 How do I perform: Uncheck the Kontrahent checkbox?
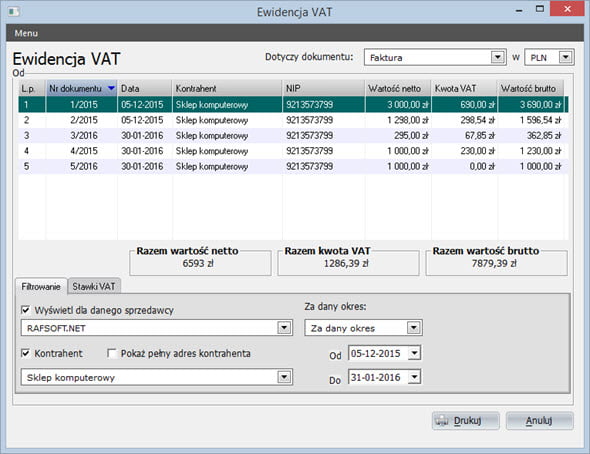tap(26, 354)
